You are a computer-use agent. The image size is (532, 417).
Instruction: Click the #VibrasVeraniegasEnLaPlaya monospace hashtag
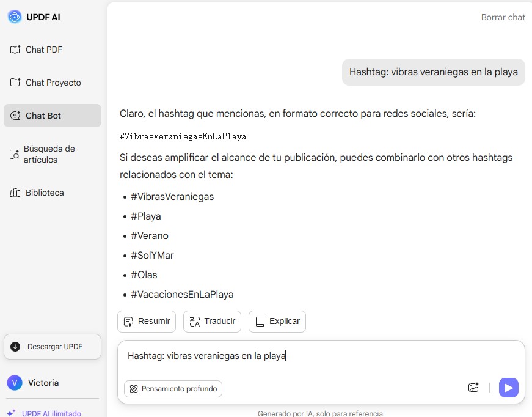(x=183, y=136)
